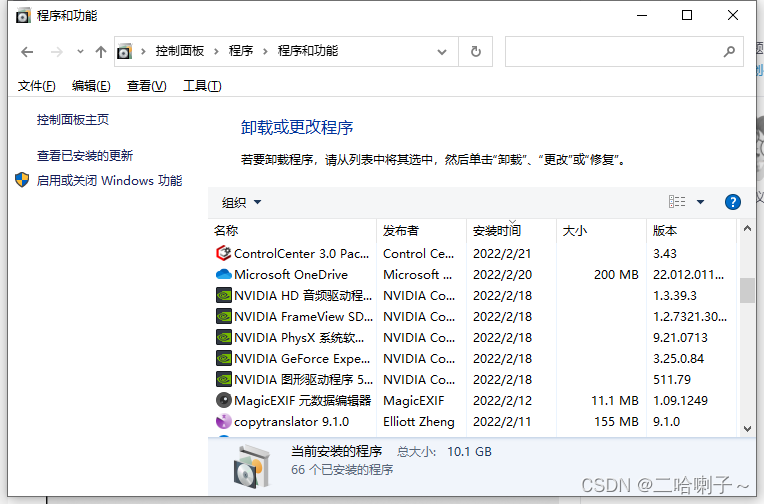Click version cell 9.21.0713
The width and height of the screenshot is (764, 504).
pyautogui.click(x=680, y=337)
